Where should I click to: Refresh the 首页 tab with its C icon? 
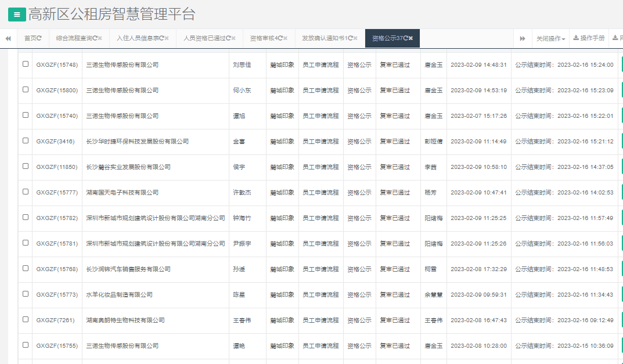click(39, 38)
